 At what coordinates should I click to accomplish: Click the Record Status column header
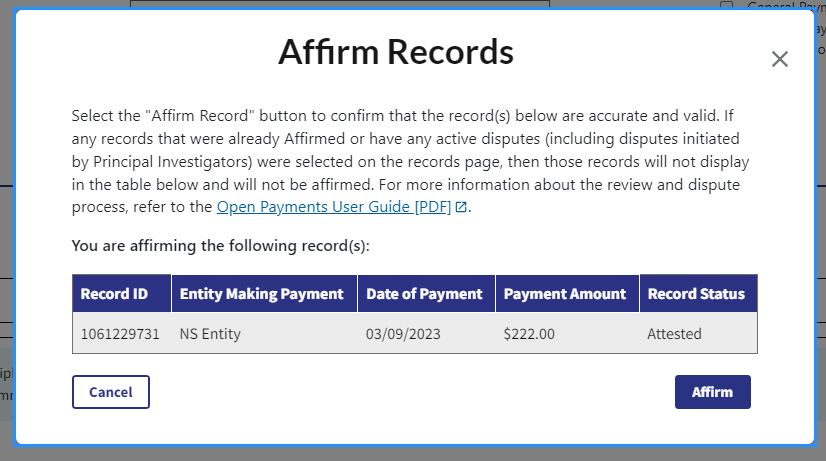[696, 294]
